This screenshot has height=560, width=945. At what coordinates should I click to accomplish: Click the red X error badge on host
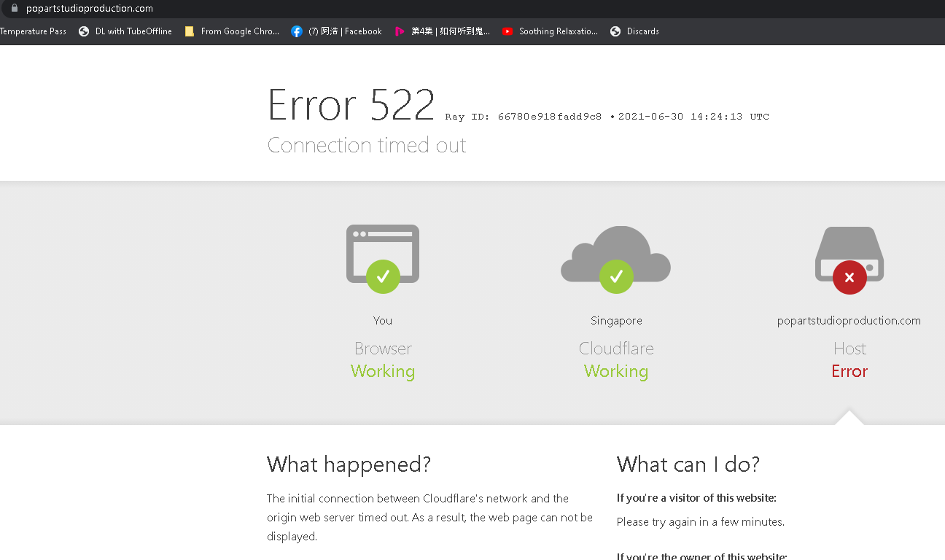[x=849, y=277]
